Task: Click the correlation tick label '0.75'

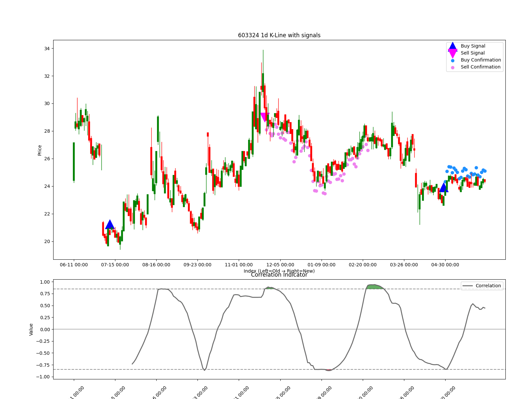Action: (45, 294)
